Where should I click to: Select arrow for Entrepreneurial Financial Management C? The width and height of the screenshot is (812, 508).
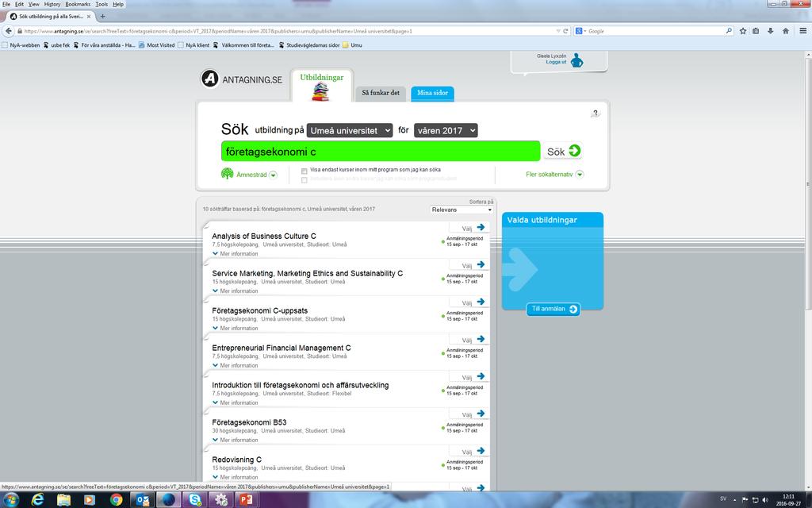tap(481, 339)
